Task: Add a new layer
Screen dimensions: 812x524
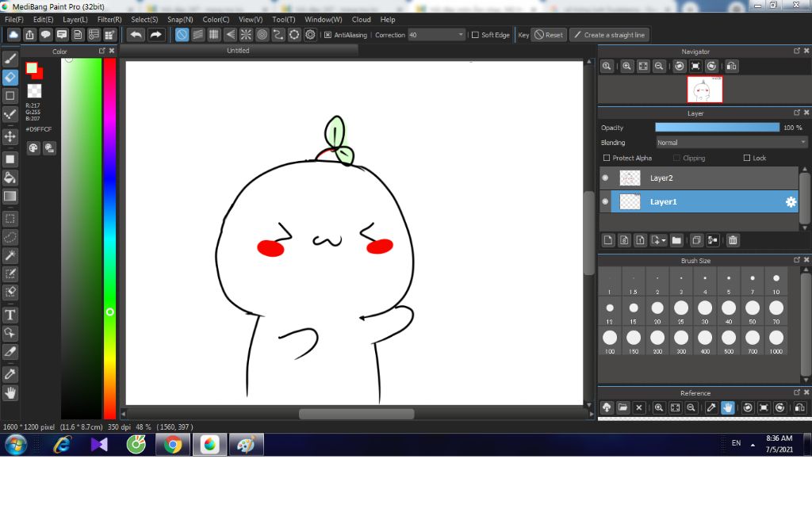Action: 608,240
